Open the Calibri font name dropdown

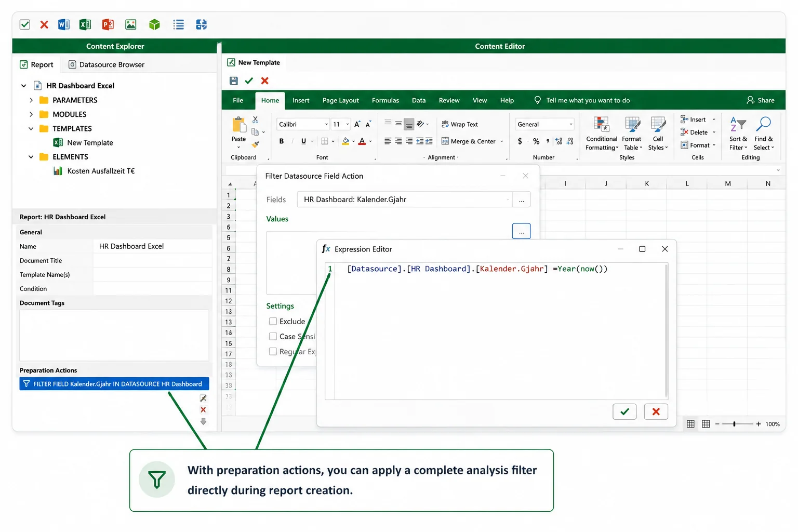326,124
